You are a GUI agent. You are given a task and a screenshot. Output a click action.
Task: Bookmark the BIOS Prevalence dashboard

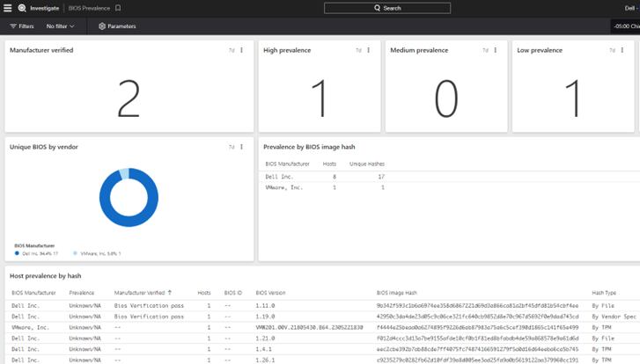tap(119, 8)
